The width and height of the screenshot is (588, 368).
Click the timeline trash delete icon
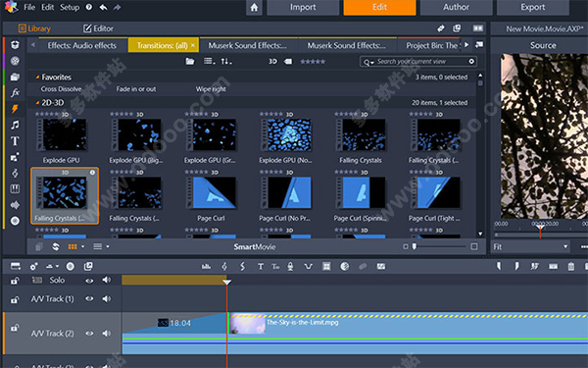(x=570, y=266)
